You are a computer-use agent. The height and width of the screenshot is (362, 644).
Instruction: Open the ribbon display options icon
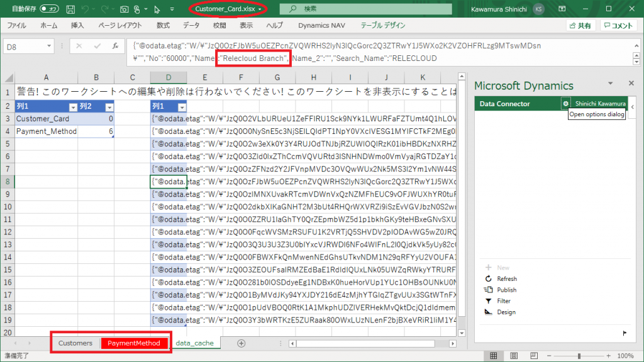[562, 9]
